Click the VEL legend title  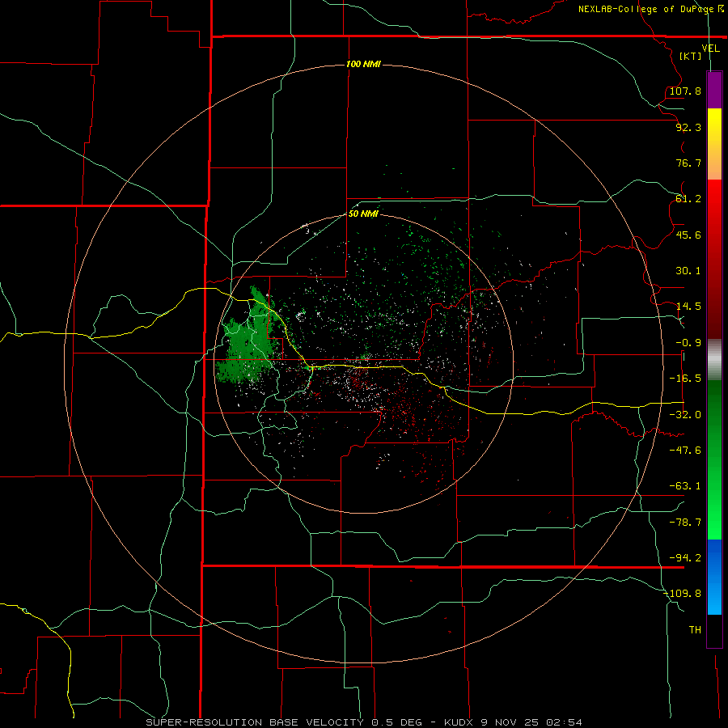[710, 48]
